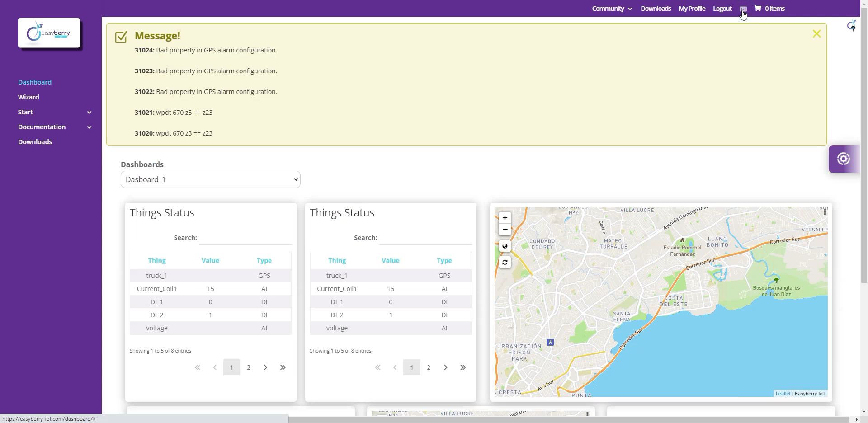Select voltage row in right table

[391, 328]
